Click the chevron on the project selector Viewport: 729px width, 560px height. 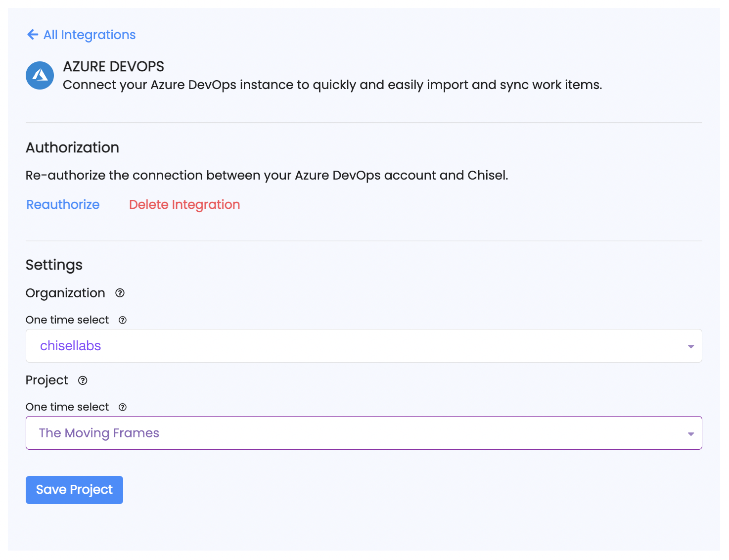coord(690,433)
